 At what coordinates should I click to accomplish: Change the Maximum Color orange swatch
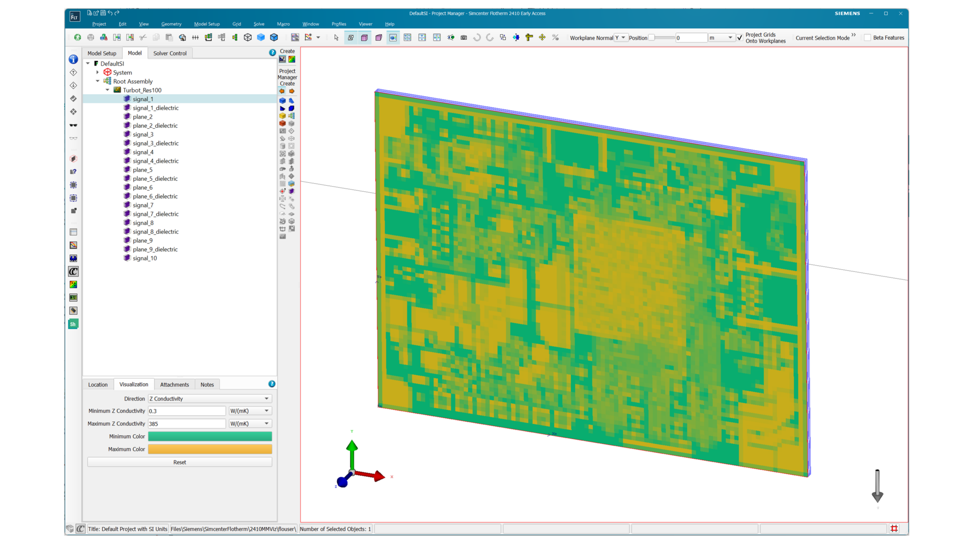pos(210,449)
